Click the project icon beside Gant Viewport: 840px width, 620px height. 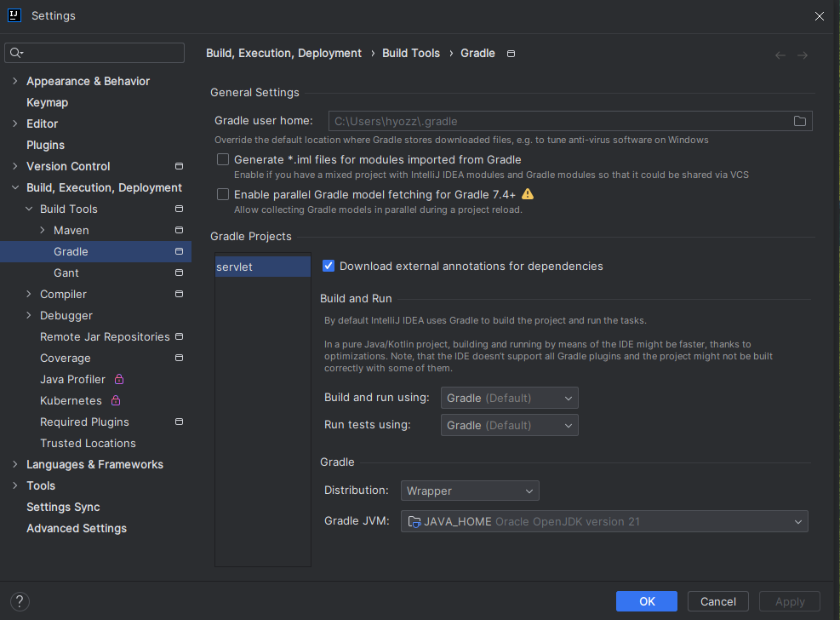click(179, 273)
